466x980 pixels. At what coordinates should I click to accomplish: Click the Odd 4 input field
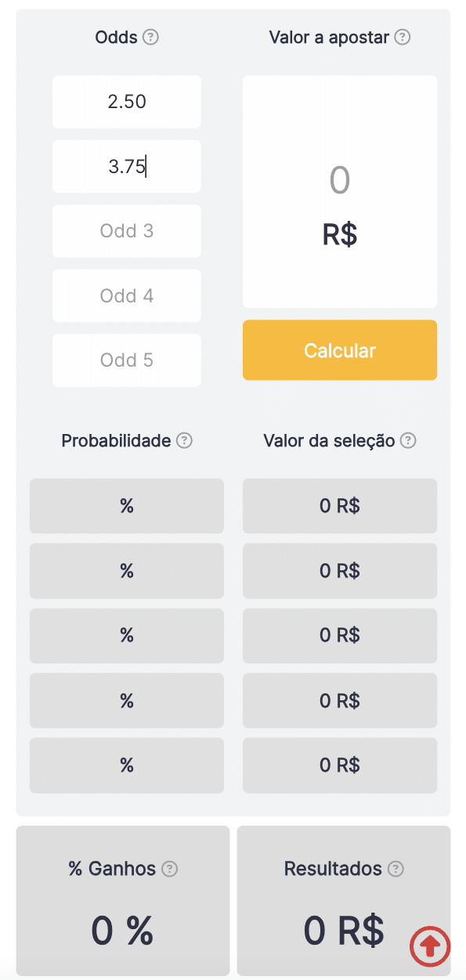[126, 295]
